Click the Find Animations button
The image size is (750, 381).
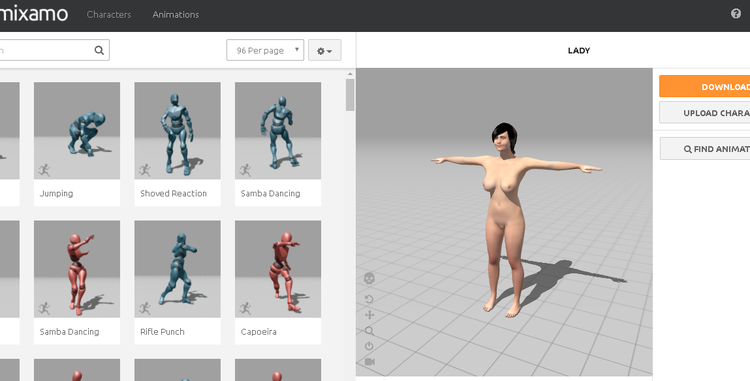(x=705, y=149)
